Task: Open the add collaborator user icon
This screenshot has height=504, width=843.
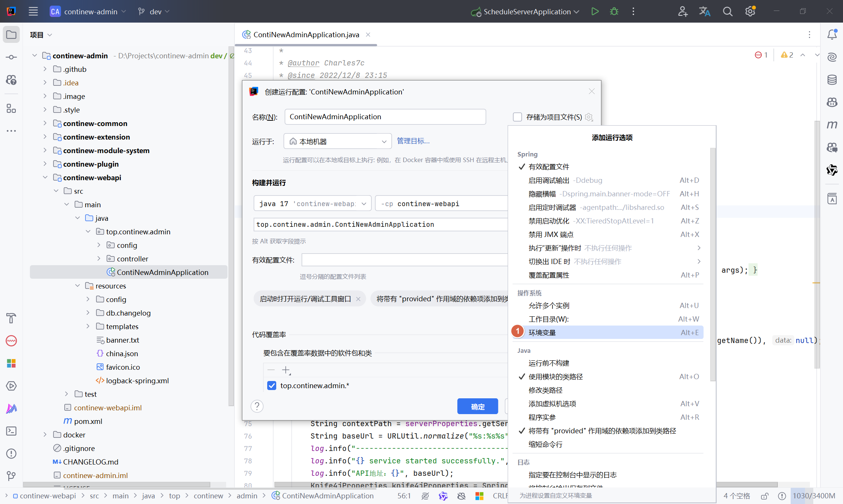Action: (x=683, y=11)
